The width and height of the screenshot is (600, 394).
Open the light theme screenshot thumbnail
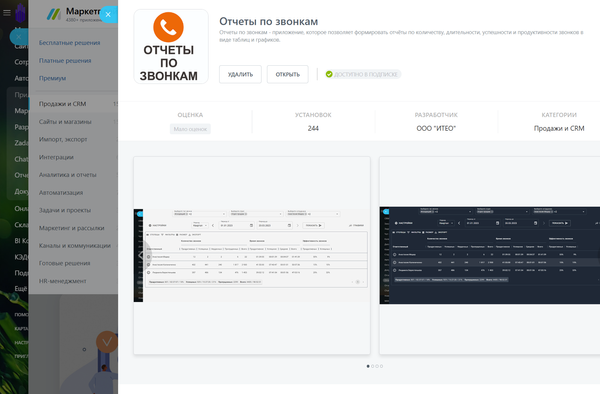click(252, 256)
